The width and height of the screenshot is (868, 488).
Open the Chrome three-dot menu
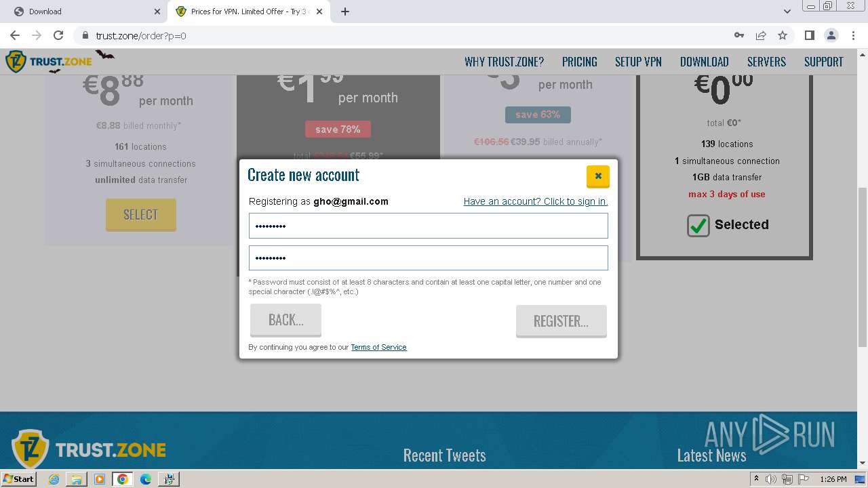tap(852, 35)
